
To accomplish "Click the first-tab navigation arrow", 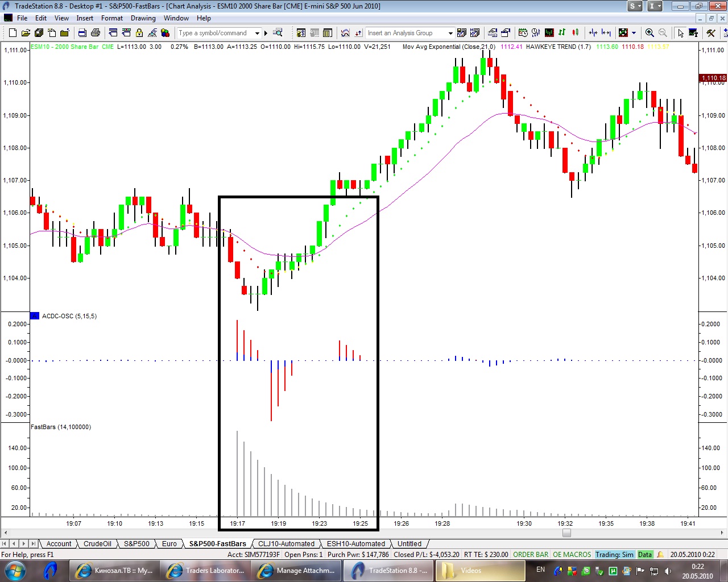I will (5, 544).
